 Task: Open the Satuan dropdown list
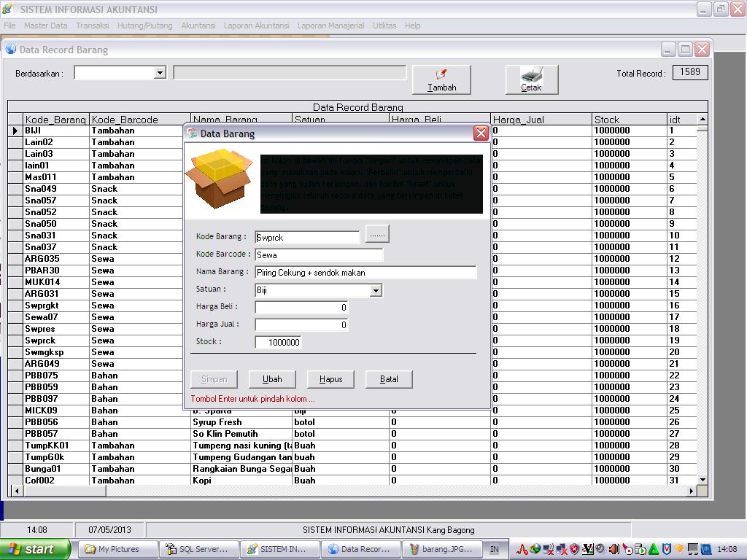point(376,290)
